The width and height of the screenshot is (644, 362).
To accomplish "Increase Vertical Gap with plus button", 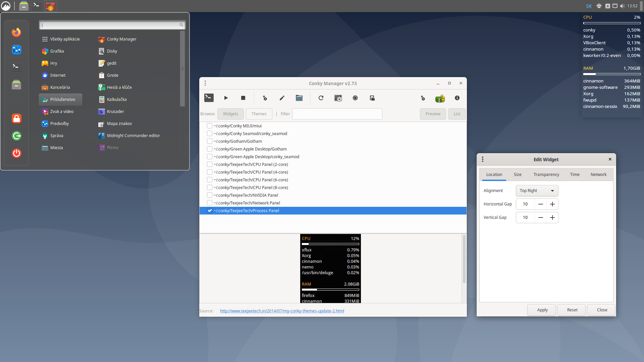I will 552,218.
